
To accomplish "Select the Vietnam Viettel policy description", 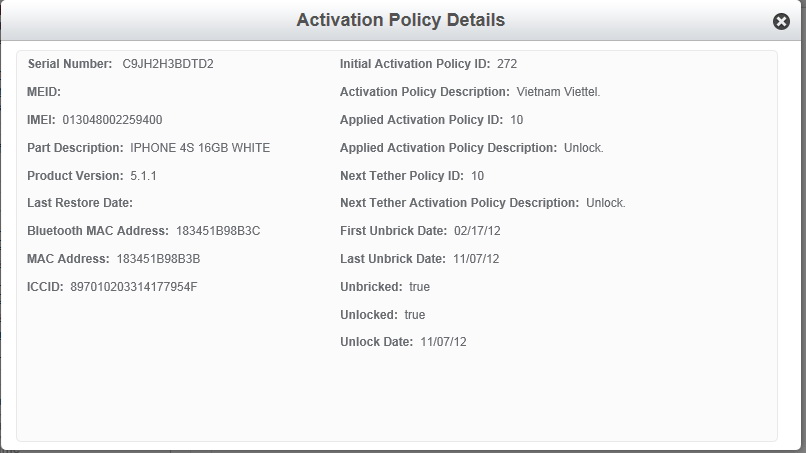I will 558,92.
